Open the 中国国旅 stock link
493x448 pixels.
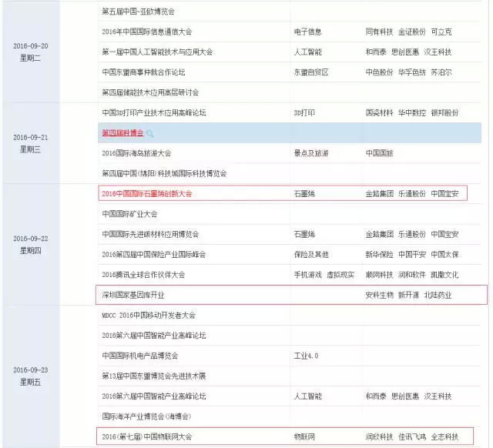click(x=378, y=153)
